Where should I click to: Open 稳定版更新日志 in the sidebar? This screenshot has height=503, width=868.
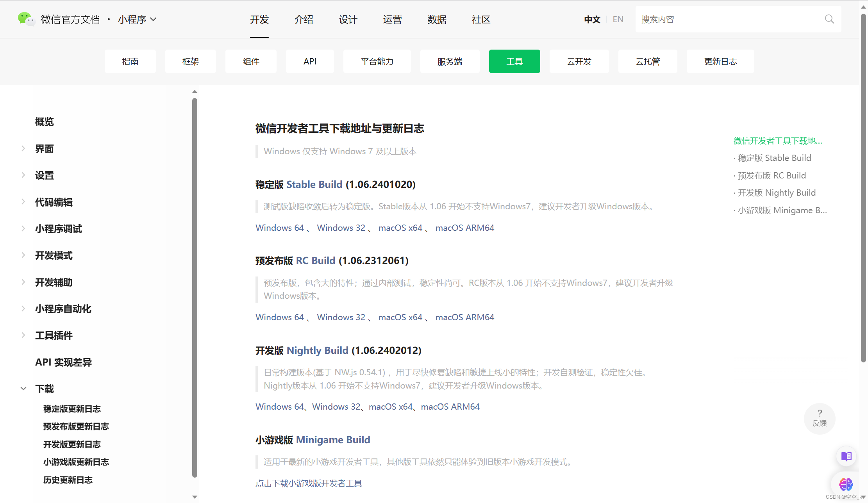pos(72,409)
